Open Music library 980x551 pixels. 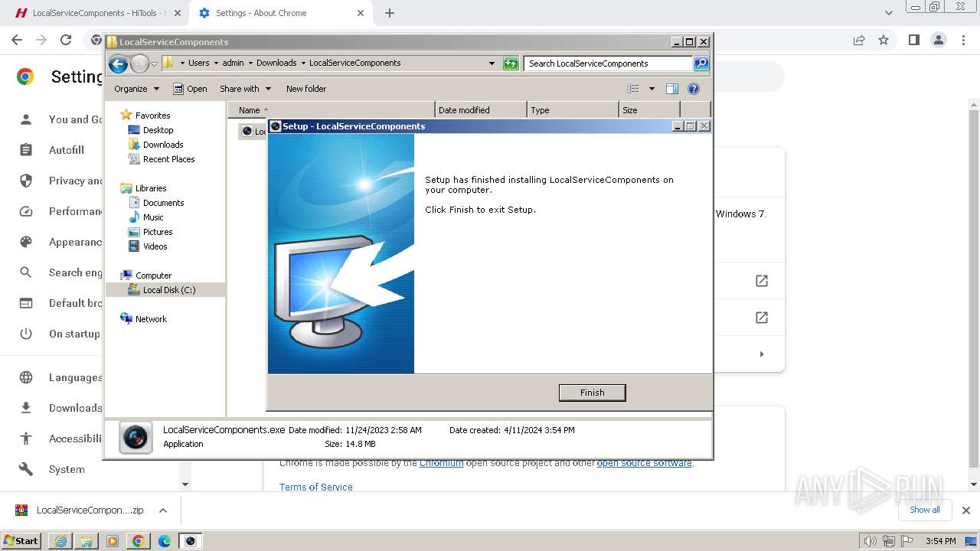153,217
